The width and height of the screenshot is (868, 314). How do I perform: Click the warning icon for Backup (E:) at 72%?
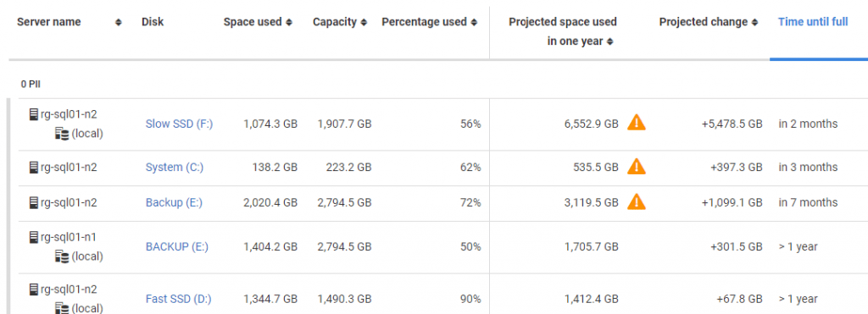(x=636, y=201)
